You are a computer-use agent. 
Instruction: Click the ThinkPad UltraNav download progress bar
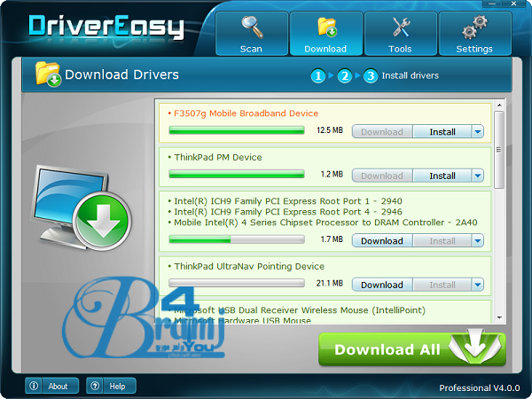coord(237,285)
